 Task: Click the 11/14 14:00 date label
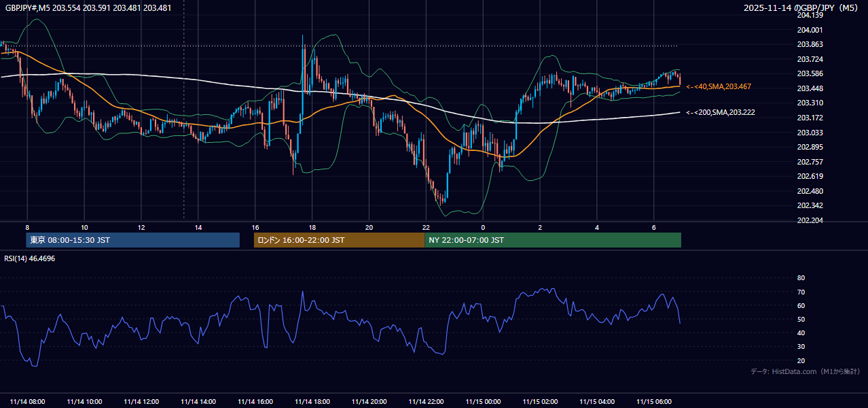click(198, 401)
